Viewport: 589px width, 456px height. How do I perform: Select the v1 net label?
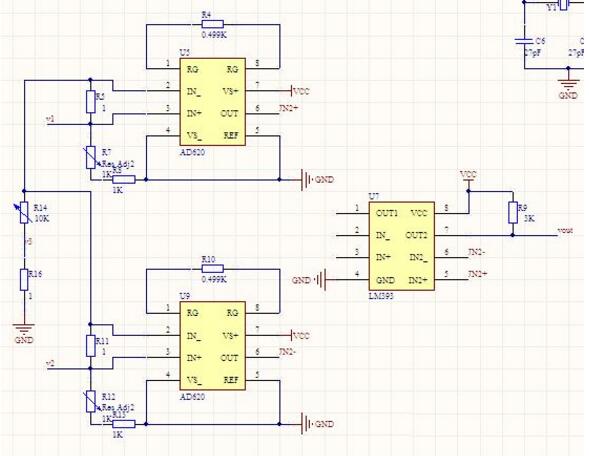[50, 119]
